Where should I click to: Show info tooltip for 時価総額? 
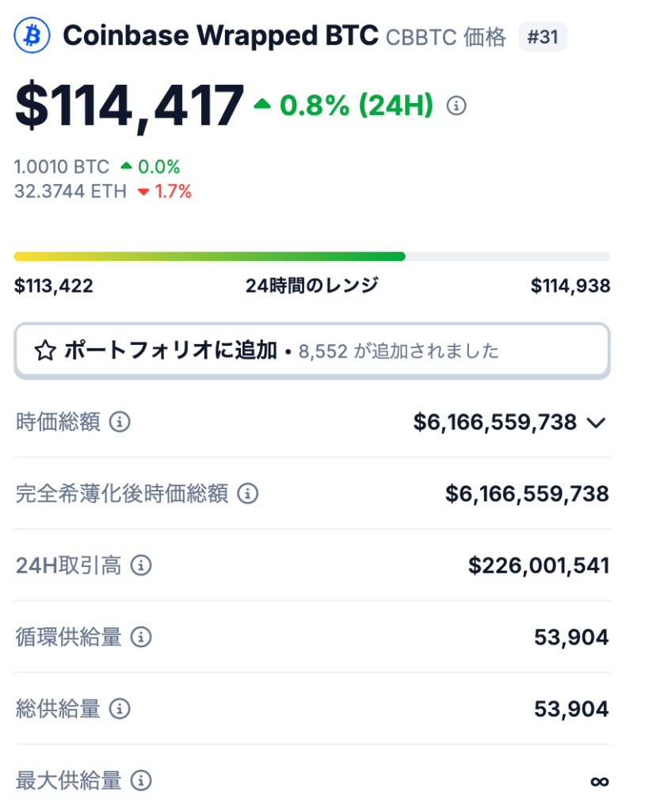pyautogui.click(x=120, y=422)
